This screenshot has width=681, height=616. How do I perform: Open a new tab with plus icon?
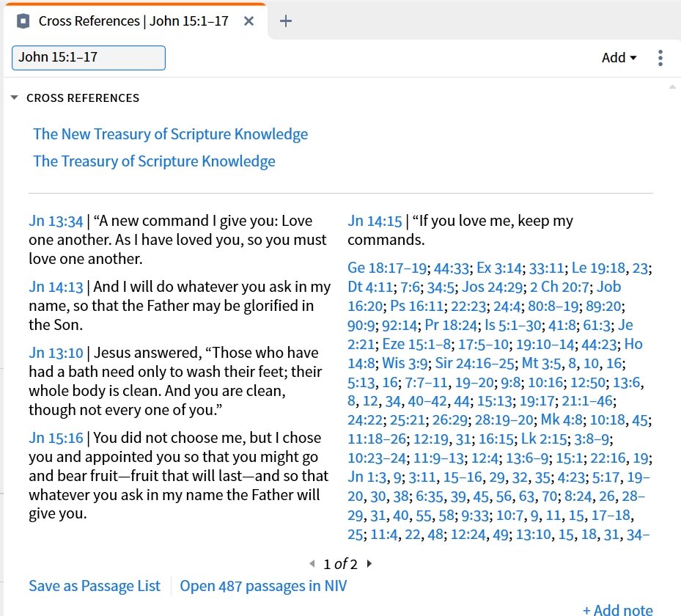[x=286, y=21]
